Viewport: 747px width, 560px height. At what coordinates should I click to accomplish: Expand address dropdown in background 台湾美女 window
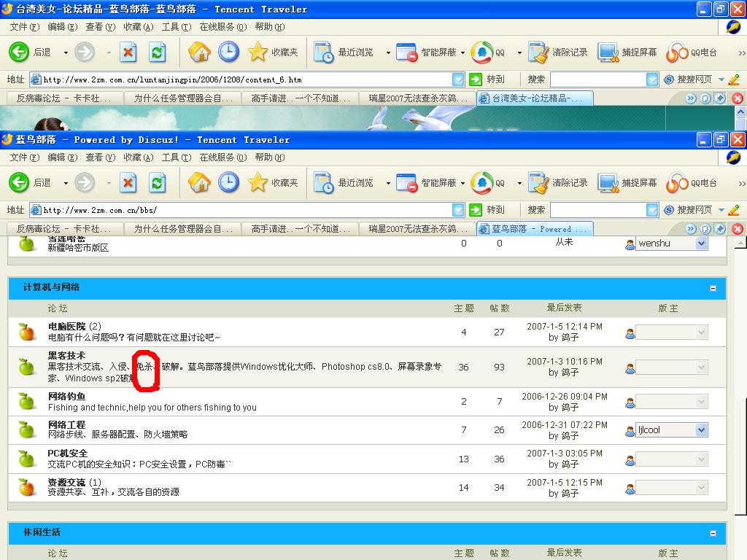(458, 79)
